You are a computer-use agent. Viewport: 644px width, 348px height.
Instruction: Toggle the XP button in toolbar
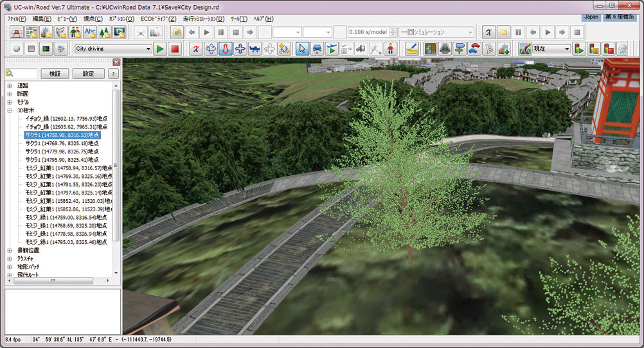tap(177, 32)
